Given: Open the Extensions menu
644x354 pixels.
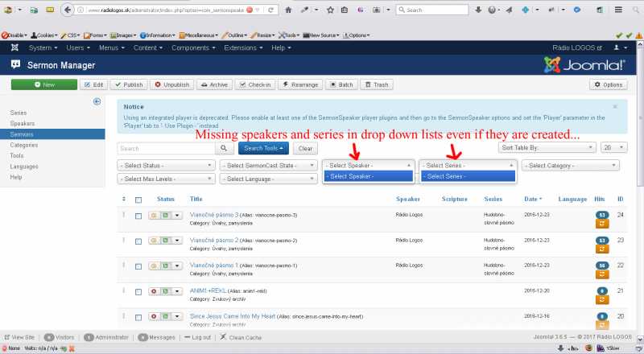Looking at the screenshot, I should pyautogui.click(x=243, y=47).
